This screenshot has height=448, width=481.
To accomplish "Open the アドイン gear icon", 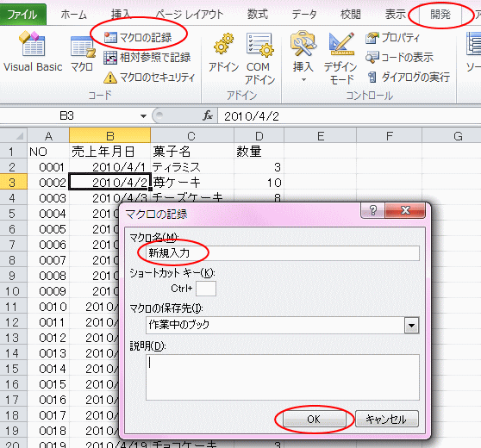I will click(x=223, y=53).
